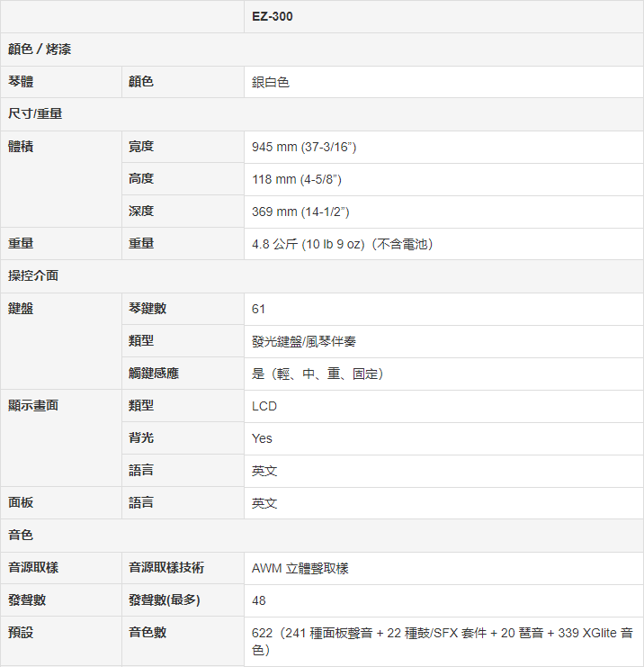Select the AWM 立體聲取樣 value

[x=300, y=568]
